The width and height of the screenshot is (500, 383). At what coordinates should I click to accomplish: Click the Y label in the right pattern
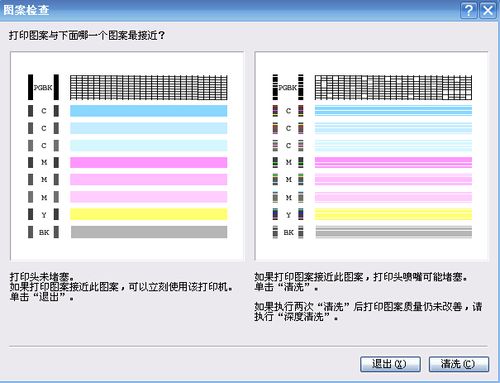pos(288,215)
